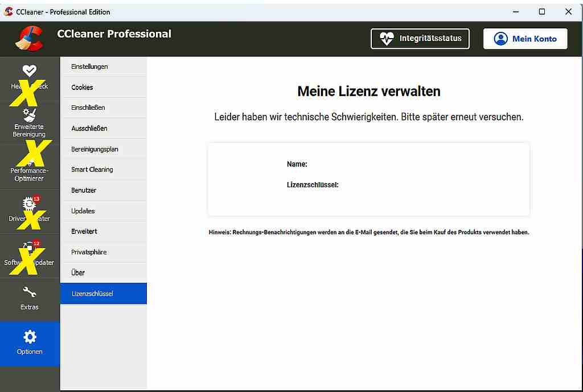
Task: Select Optionen gear icon
Action: pos(30,337)
